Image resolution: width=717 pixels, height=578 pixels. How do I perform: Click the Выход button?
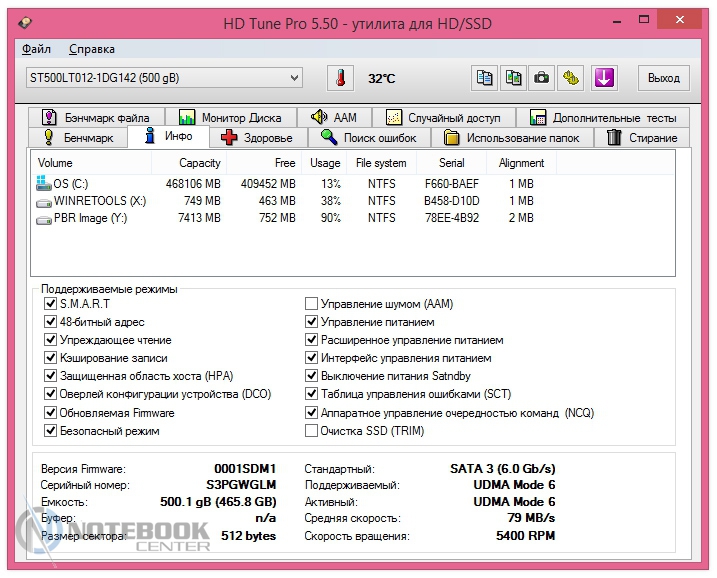(x=663, y=78)
